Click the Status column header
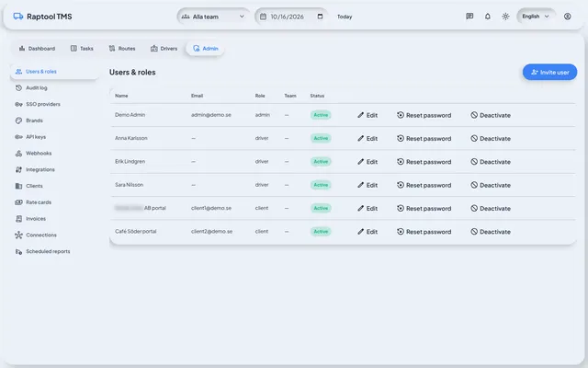 pyautogui.click(x=317, y=96)
